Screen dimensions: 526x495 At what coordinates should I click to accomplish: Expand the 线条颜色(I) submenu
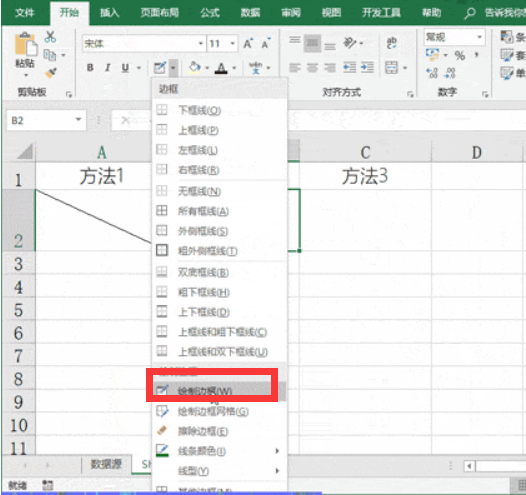(220, 451)
